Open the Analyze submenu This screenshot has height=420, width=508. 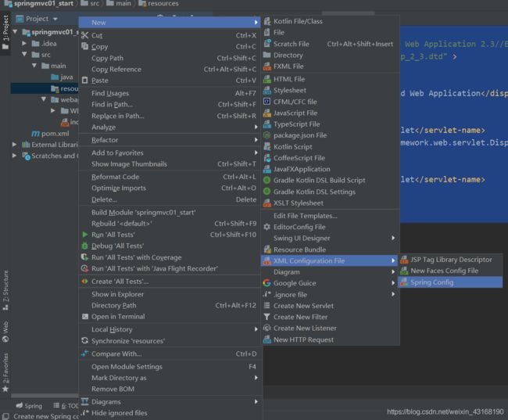(x=170, y=127)
